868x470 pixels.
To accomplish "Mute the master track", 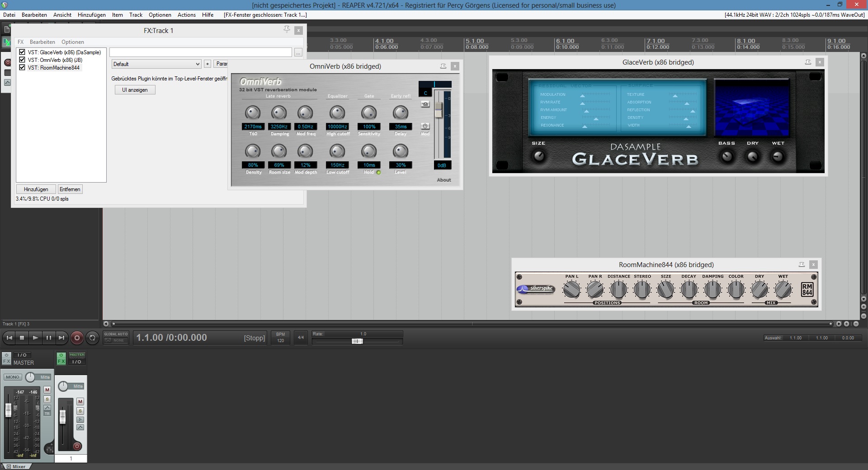I will (47, 390).
